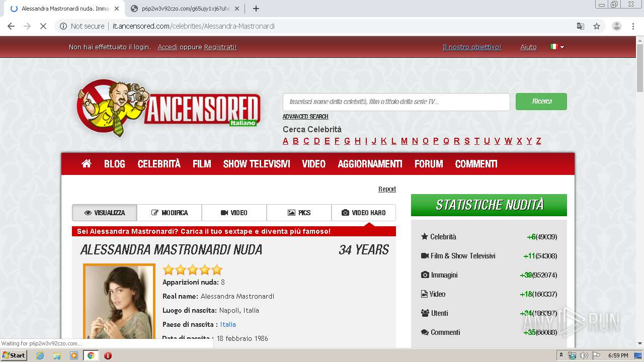Open FORUM in the navigation menu
The image size is (644, 362).
click(429, 164)
